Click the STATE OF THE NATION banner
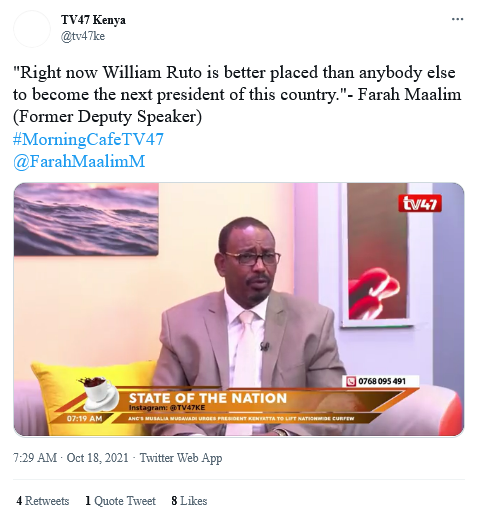 pyautogui.click(x=208, y=398)
